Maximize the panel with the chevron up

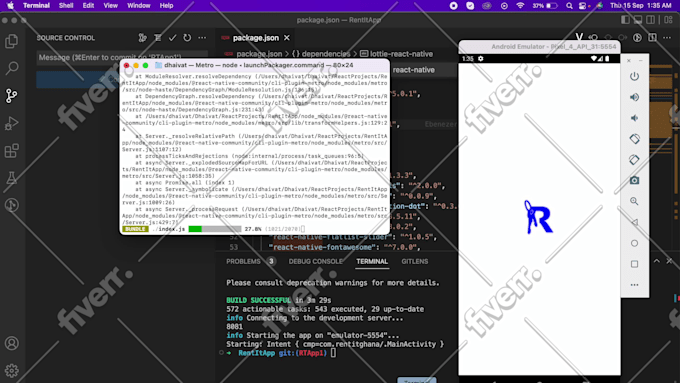(x=657, y=261)
